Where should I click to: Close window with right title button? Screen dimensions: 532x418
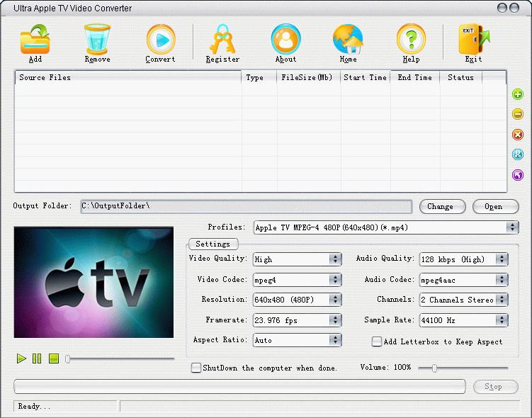pyautogui.click(x=514, y=8)
